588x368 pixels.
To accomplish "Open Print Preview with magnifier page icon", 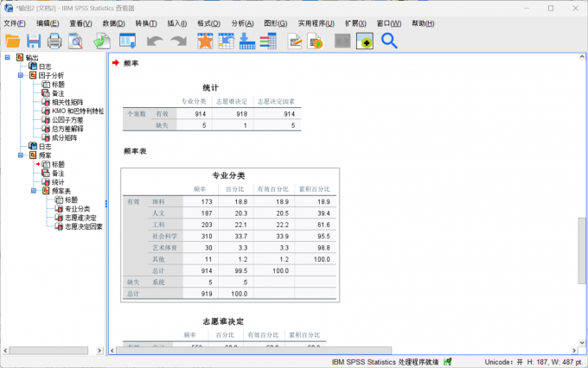I will click(75, 41).
